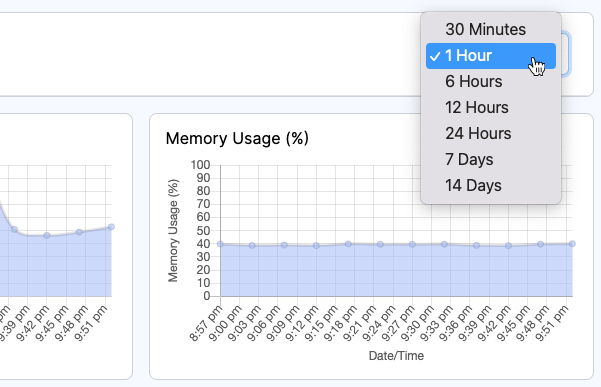601x387 pixels.
Task: Click the last memory data point at 9:51 pm
Action: pyautogui.click(x=572, y=244)
